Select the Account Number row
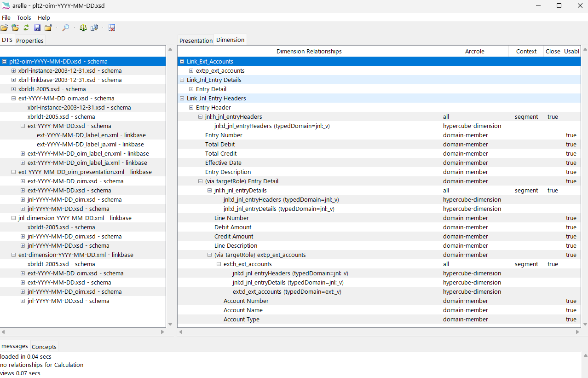Screen dimensions: 588x378 click(x=379, y=301)
